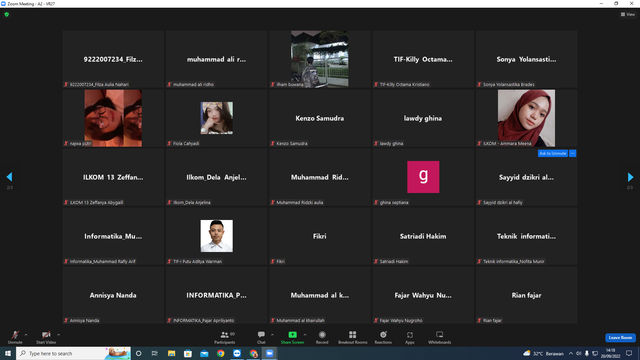Open Task View in taskbar
The image size is (640, 360).
click(155, 353)
